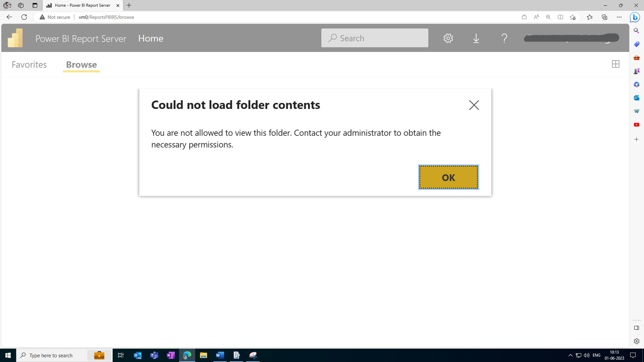
Task: Reload the page with refresh icon
Action: point(24,17)
